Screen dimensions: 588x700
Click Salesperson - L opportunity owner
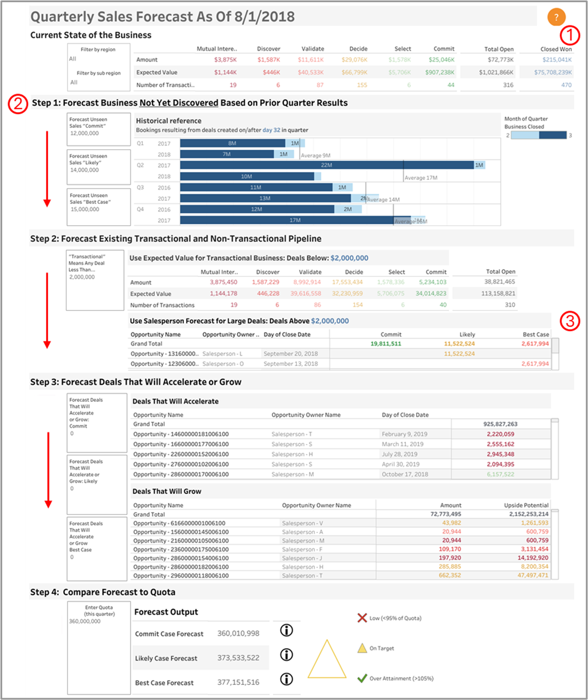[223, 354]
